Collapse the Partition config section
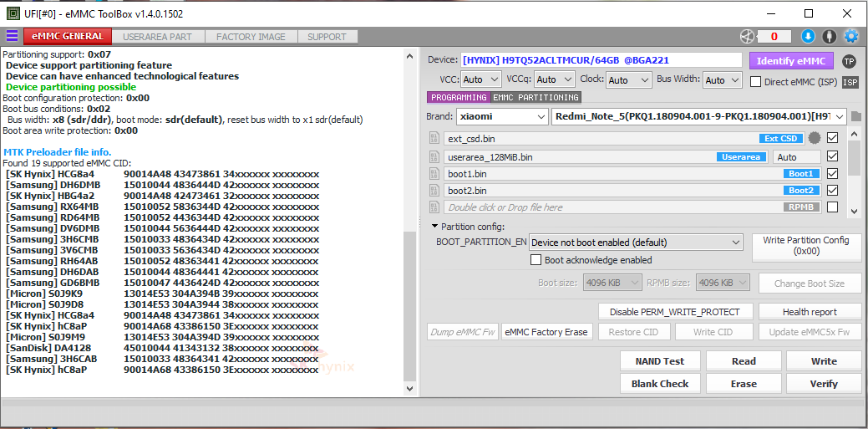Image resolution: width=868 pixels, height=429 pixels. coord(435,226)
